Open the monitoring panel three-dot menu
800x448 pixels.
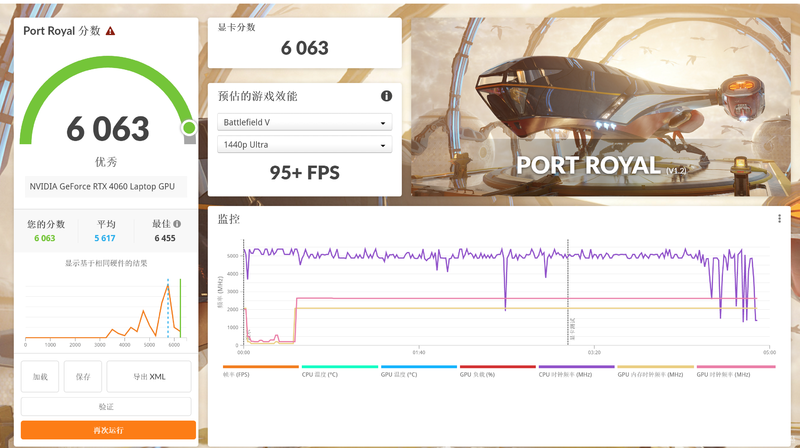coord(779,218)
